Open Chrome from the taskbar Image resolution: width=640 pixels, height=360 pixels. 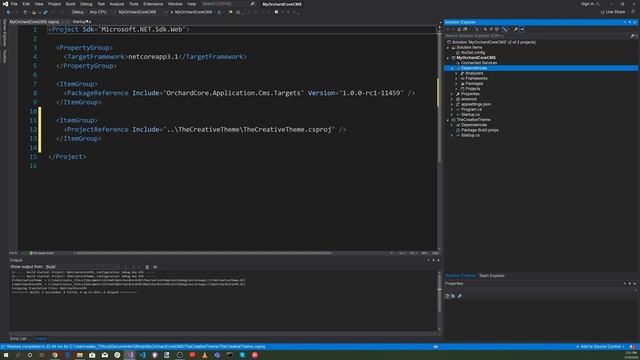(54, 355)
